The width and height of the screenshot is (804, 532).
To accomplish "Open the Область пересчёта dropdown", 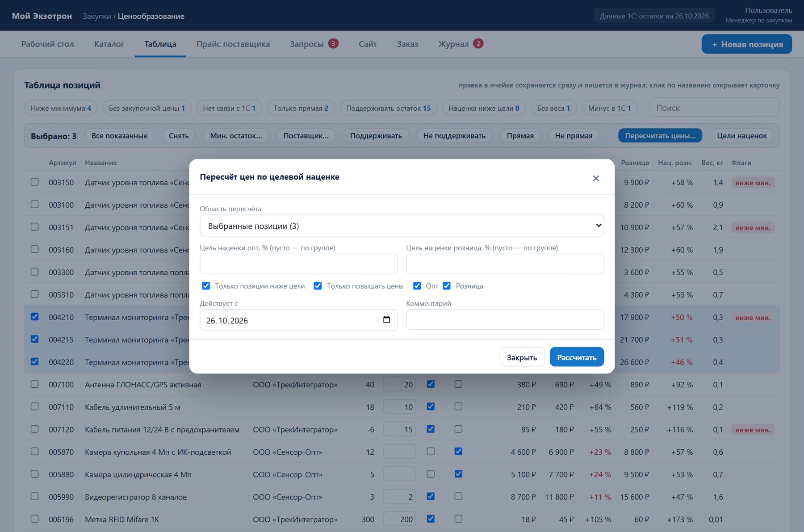I will (x=402, y=226).
